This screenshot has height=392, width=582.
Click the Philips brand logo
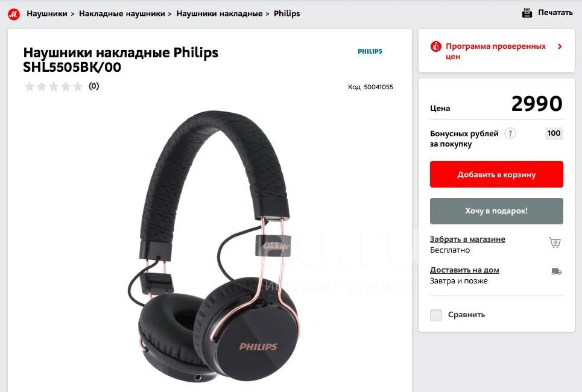point(370,51)
